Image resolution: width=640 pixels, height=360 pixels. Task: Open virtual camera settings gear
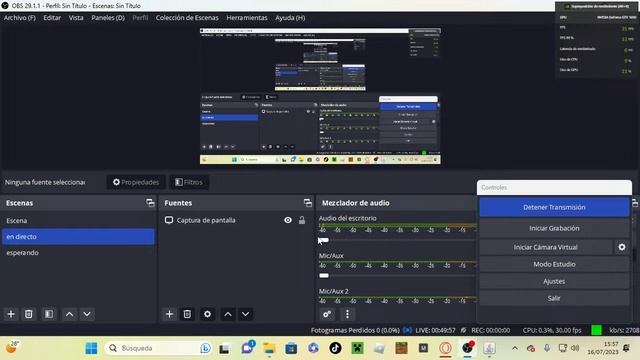pyautogui.click(x=622, y=247)
